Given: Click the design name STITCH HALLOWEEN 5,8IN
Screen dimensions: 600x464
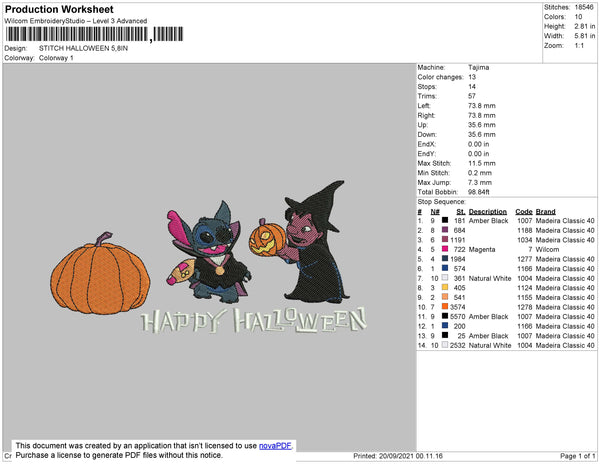Looking at the screenshot, I should (83, 49).
